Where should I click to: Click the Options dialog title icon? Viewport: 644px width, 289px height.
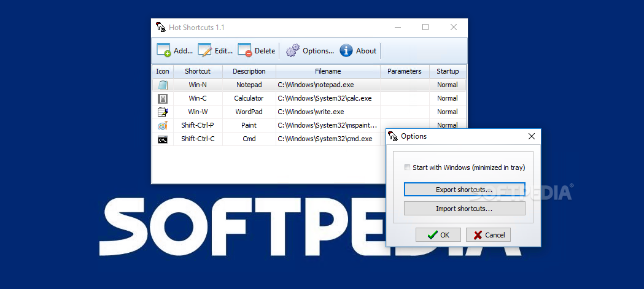pos(393,136)
